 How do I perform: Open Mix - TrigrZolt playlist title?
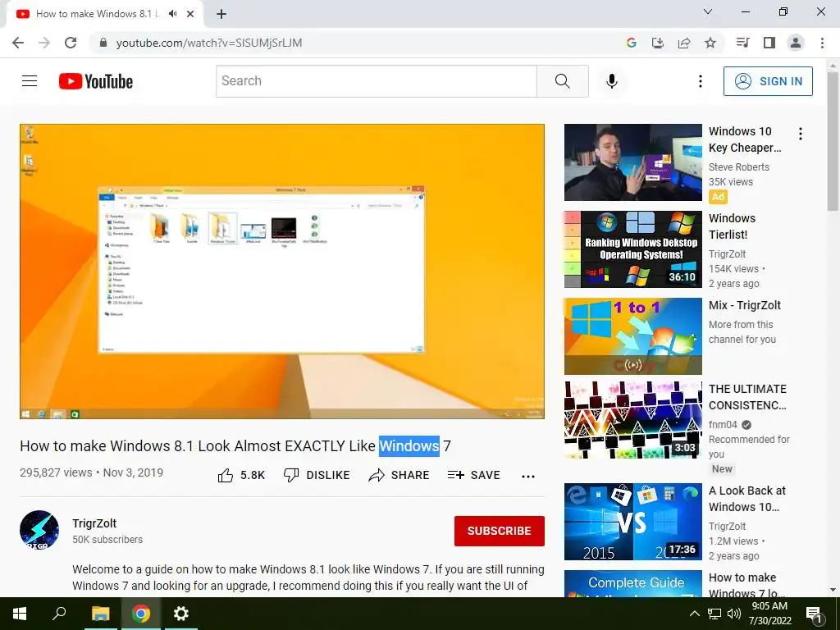745,305
